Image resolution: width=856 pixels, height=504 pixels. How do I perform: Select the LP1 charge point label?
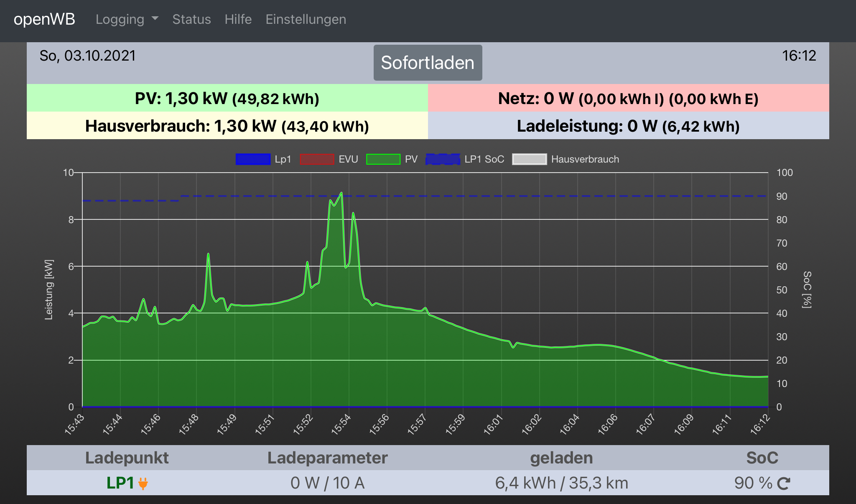[120, 483]
